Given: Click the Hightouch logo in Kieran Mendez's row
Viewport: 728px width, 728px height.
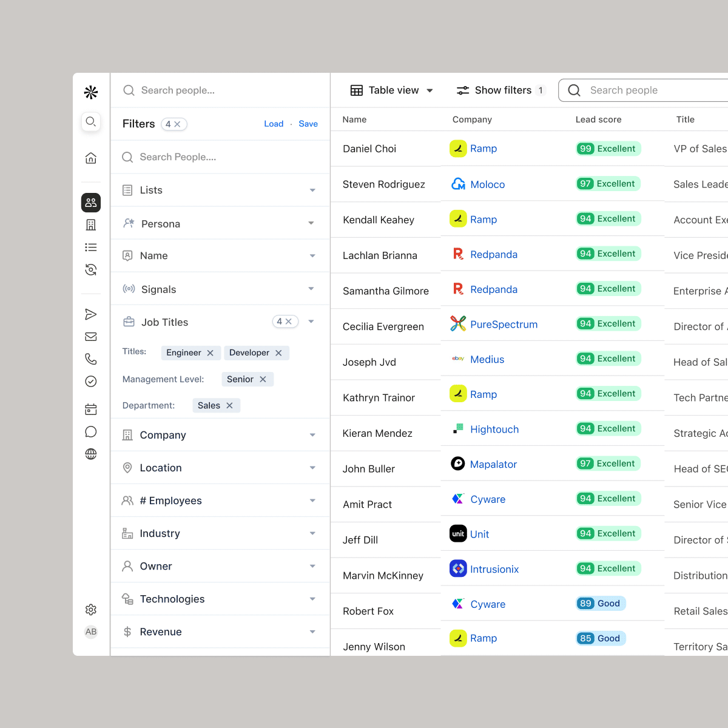Looking at the screenshot, I should coord(458,429).
